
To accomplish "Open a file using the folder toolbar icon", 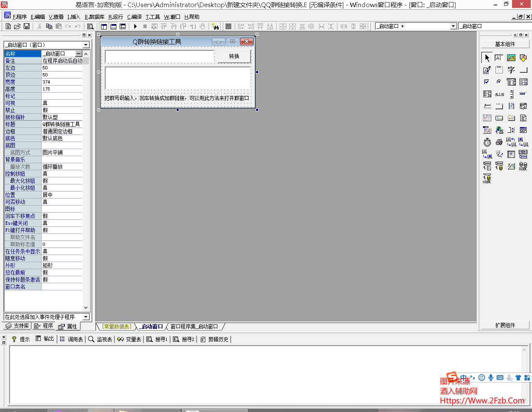I will coord(17,26).
